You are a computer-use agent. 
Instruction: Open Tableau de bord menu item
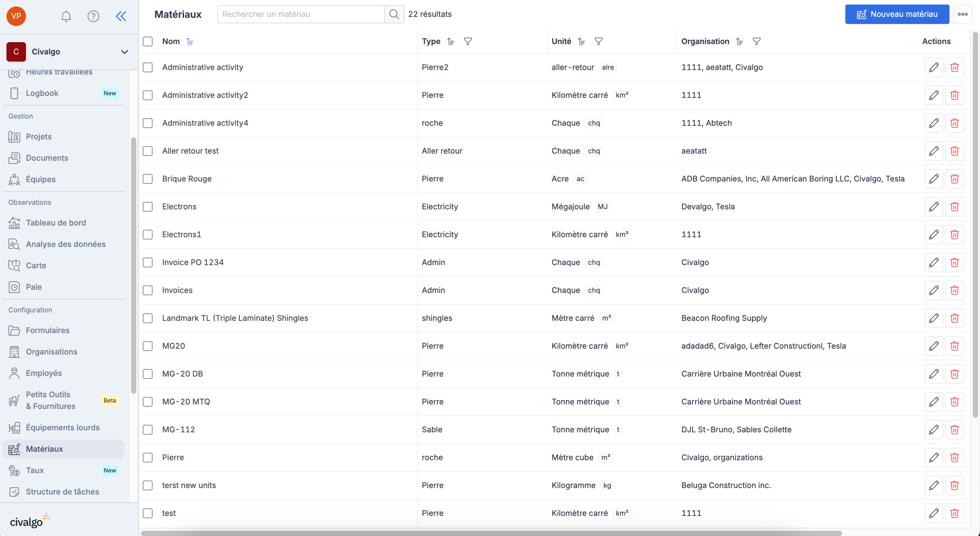click(x=56, y=223)
